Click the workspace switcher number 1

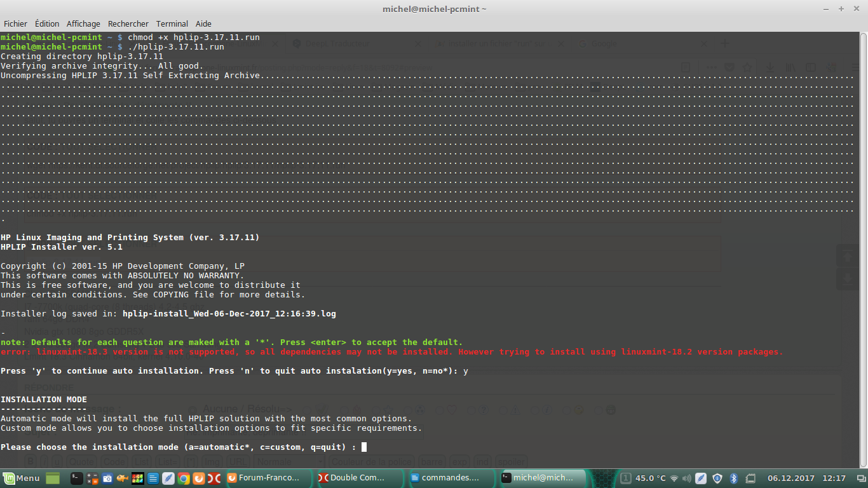click(x=626, y=478)
